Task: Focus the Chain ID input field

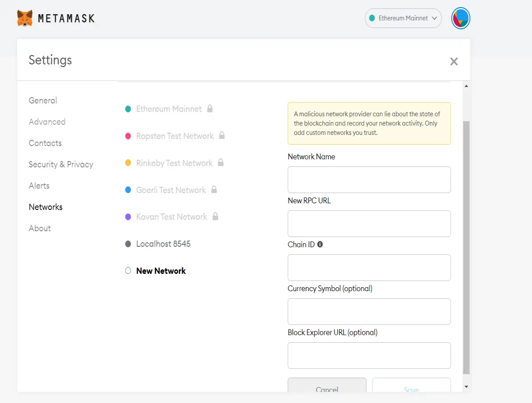Action: point(369,268)
